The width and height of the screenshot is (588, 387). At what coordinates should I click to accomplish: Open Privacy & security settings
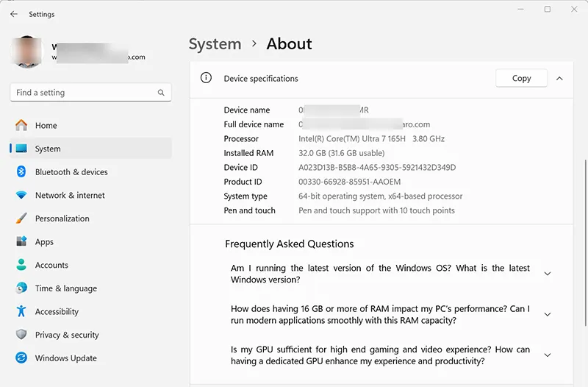90,335
